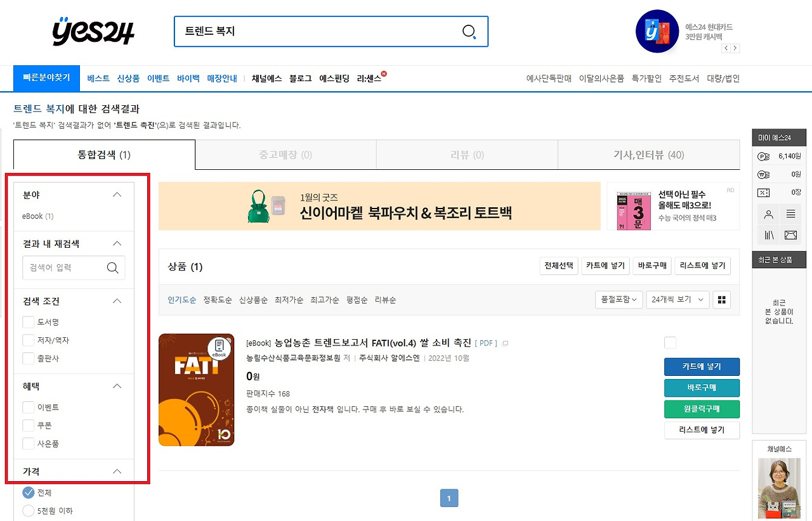Viewport: 812px width, 521px height.
Task: Click the 전체선택 button above product list
Action: point(558,266)
